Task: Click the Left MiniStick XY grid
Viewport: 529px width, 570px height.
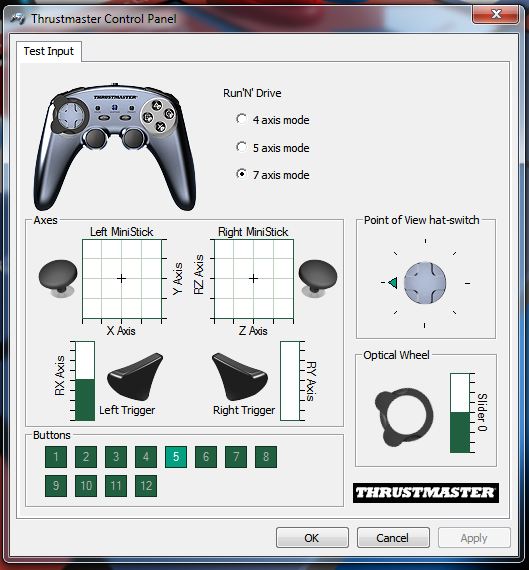Action: pos(122,279)
